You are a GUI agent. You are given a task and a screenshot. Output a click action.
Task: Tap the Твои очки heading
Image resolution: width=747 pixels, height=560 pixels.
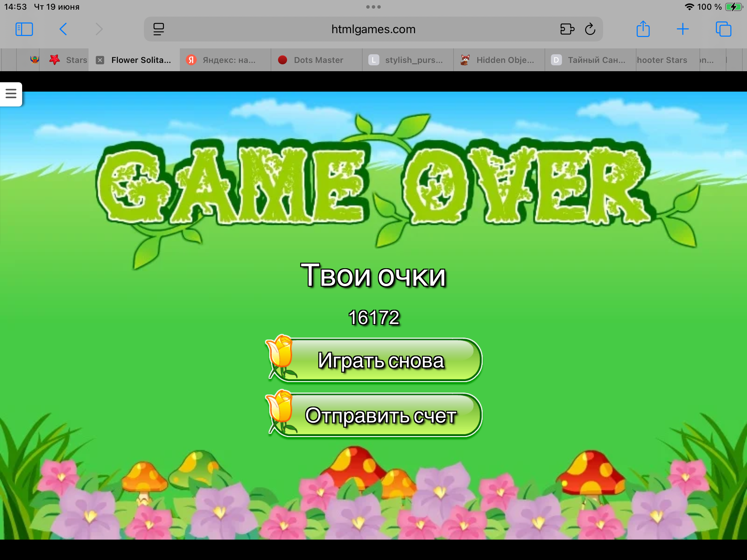[x=373, y=276]
